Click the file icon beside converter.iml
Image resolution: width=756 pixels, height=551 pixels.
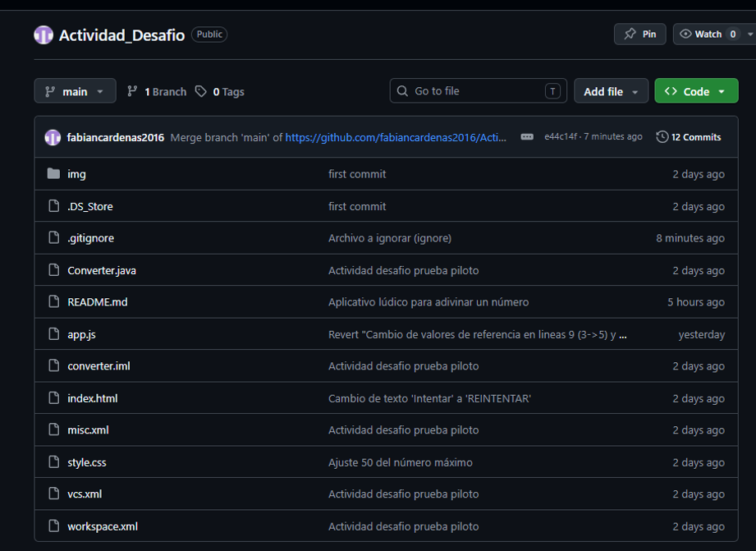point(54,365)
